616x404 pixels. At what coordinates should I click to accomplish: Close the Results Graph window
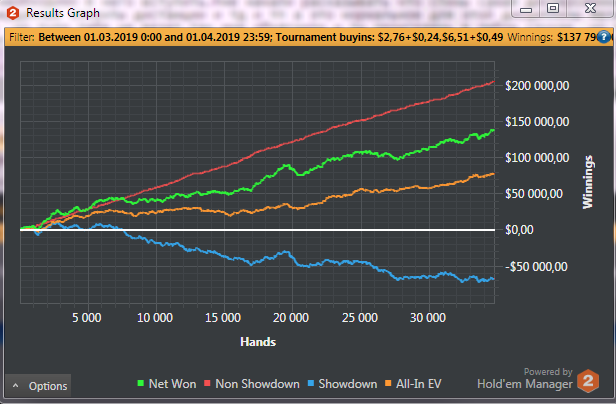(590, 9)
